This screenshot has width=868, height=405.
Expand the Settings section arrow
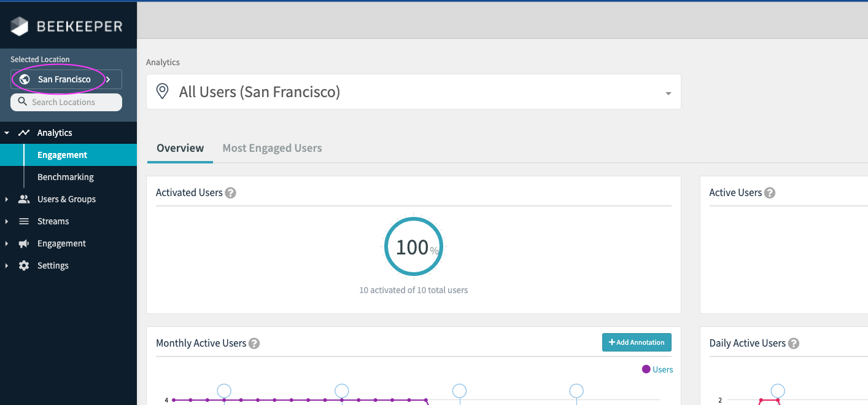7,265
